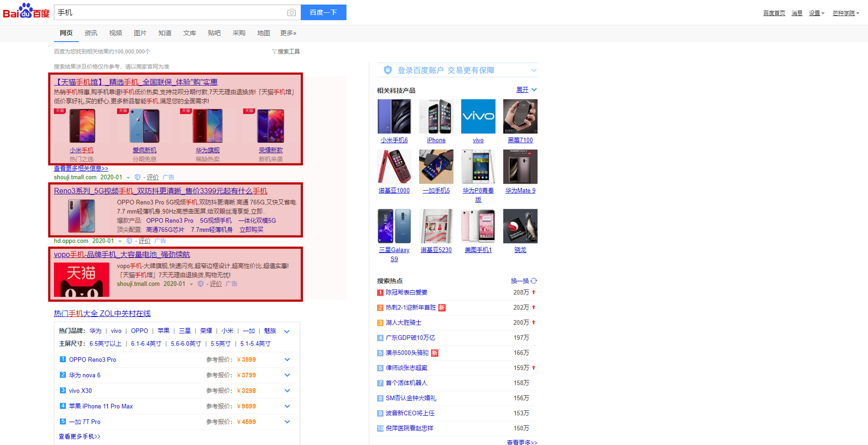Expand the 一加 7T Pro price row
This screenshot has width=868, height=445.
[x=287, y=422]
